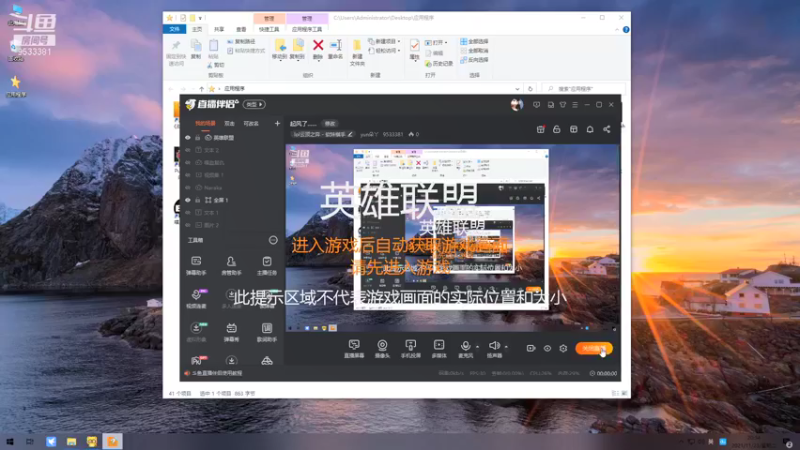800x450 pixels.
Task: Expand the 打开 dropdown in Explorer ribbon
Action: tap(446, 42)
